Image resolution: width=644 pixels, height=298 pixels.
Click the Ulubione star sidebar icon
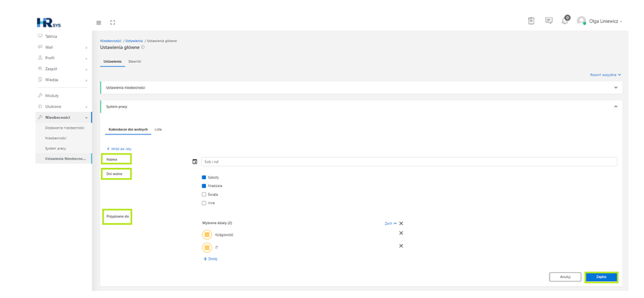click(40, 106)
